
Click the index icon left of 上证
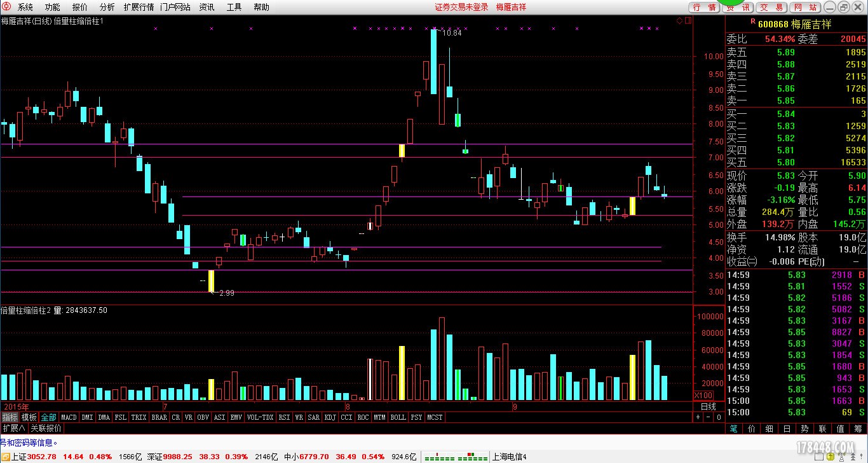[4, 457]
